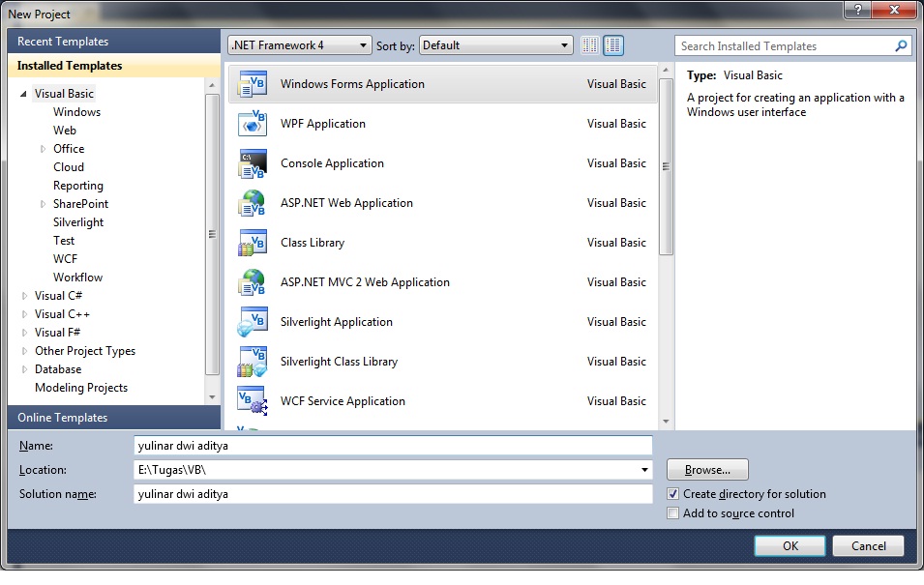
Task: Select the Workflow category
Action: coord(77,277)
